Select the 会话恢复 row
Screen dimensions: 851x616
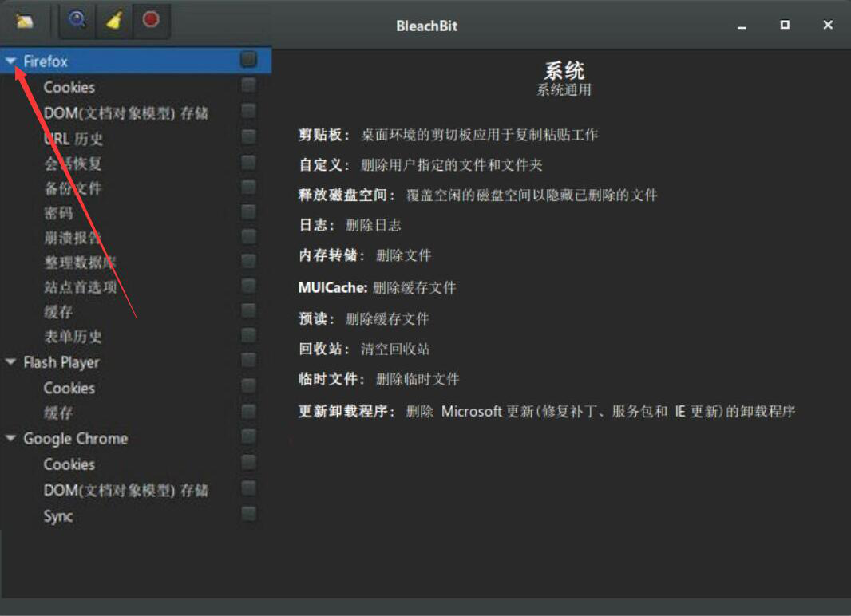tap(73, 164)
